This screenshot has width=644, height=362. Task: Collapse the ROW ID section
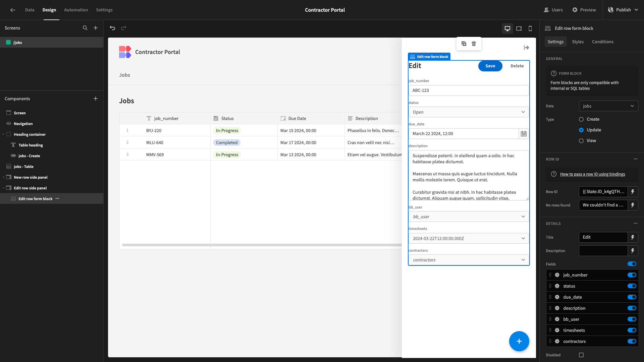(x=635, y=159)
